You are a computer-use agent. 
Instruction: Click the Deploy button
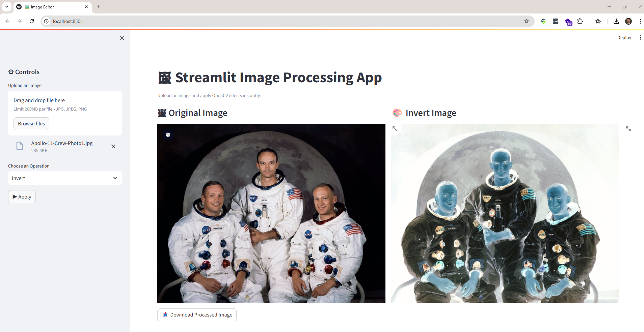624,38
